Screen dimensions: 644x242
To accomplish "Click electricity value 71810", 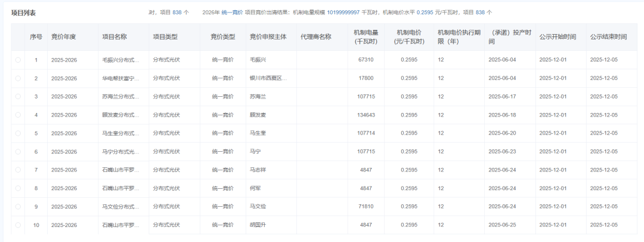I will click(x=366, y=207).
